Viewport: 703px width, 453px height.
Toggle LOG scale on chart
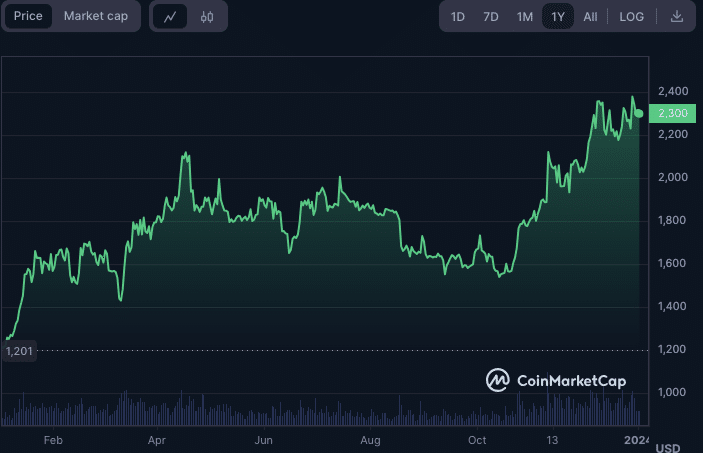tap(632, 16)
